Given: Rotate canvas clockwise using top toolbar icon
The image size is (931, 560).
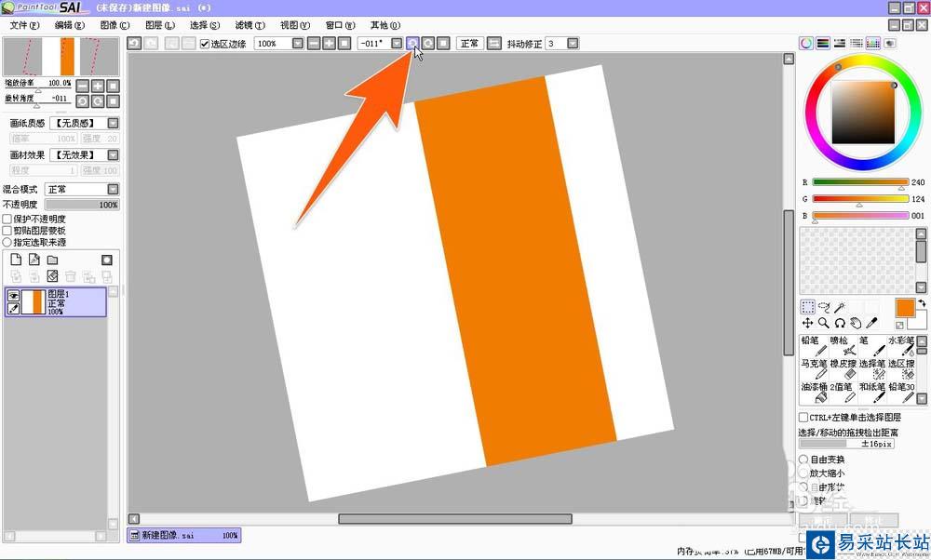Looking at the screenshot, I should (428, 44).
